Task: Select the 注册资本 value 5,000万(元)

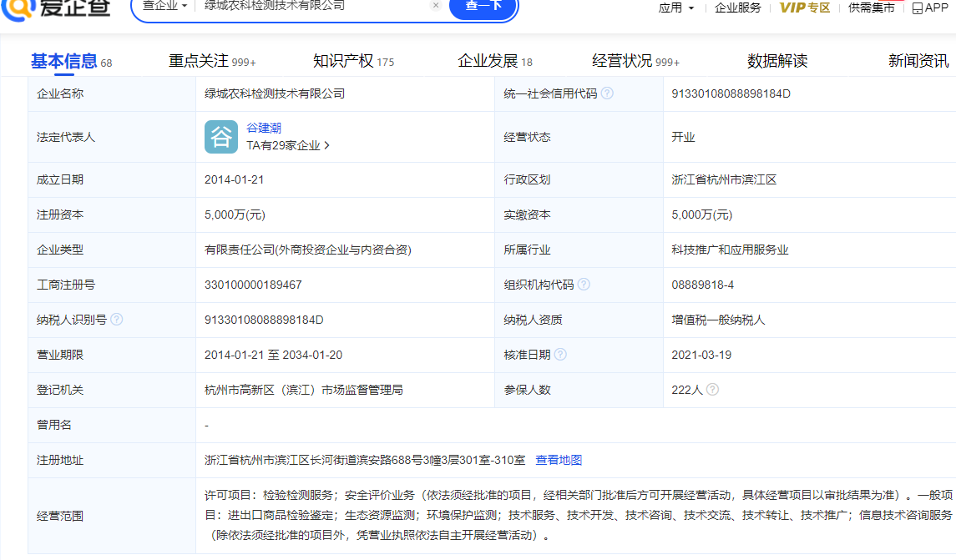Action: coord(235,214)
